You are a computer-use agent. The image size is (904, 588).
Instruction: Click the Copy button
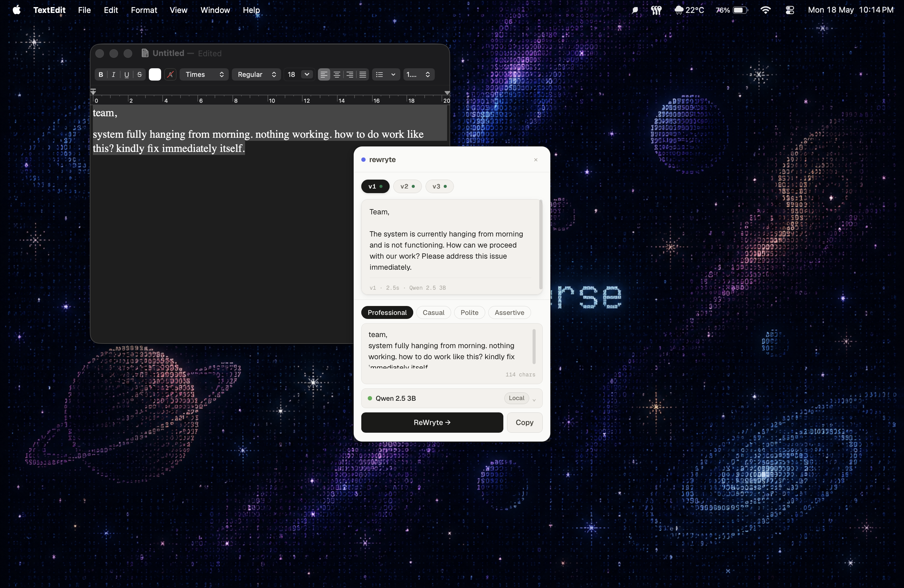[525, 422]
